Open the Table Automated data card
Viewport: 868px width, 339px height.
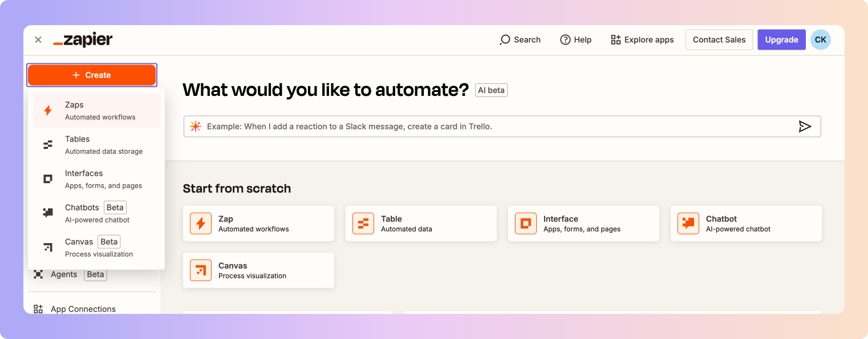[x=421, y=224]
